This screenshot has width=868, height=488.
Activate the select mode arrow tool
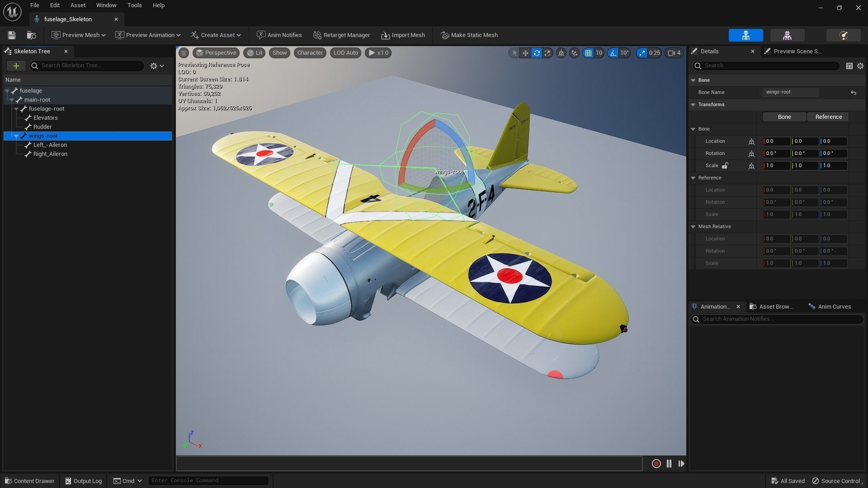[514, 53]
